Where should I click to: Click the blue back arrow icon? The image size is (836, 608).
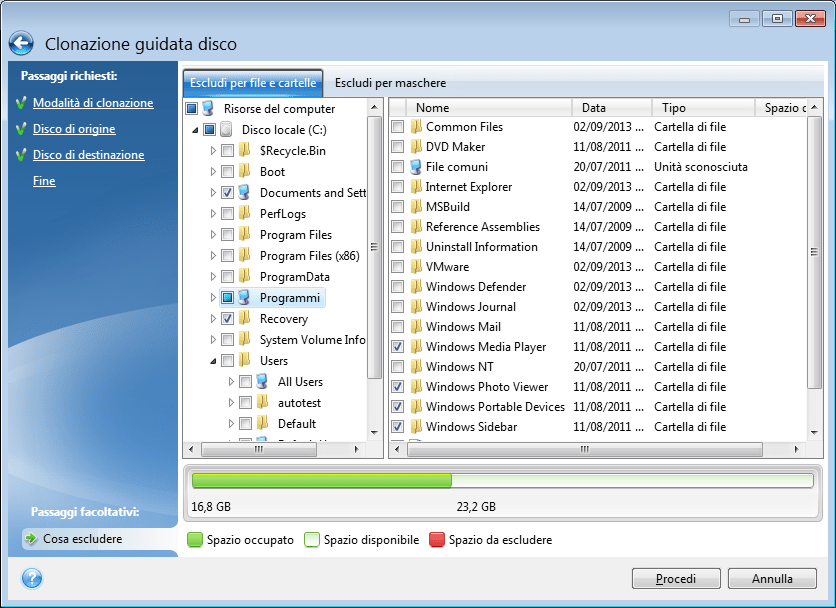[22, 43]
